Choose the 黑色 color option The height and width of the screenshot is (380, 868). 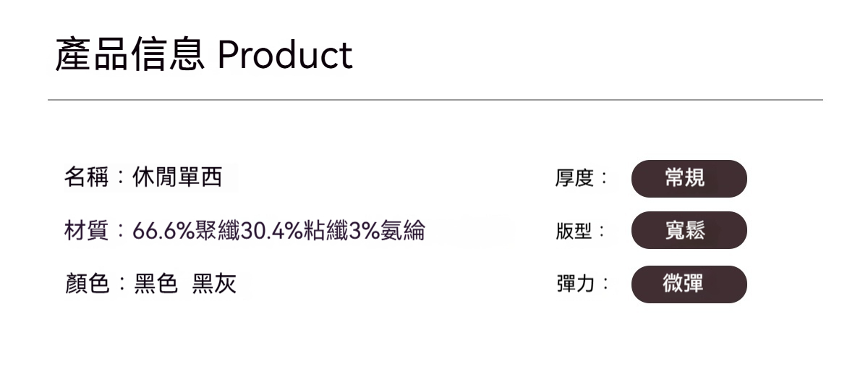[x=156, y=284]
